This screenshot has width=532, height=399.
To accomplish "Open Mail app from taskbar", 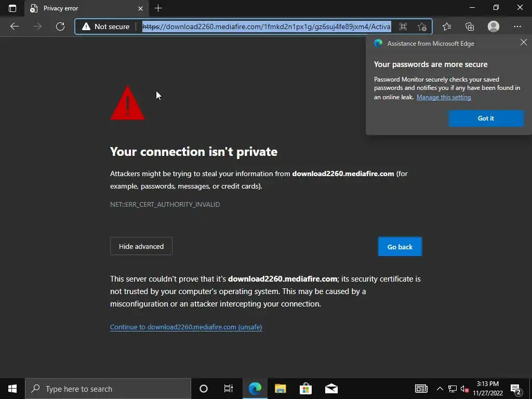I will coord(331,389).
